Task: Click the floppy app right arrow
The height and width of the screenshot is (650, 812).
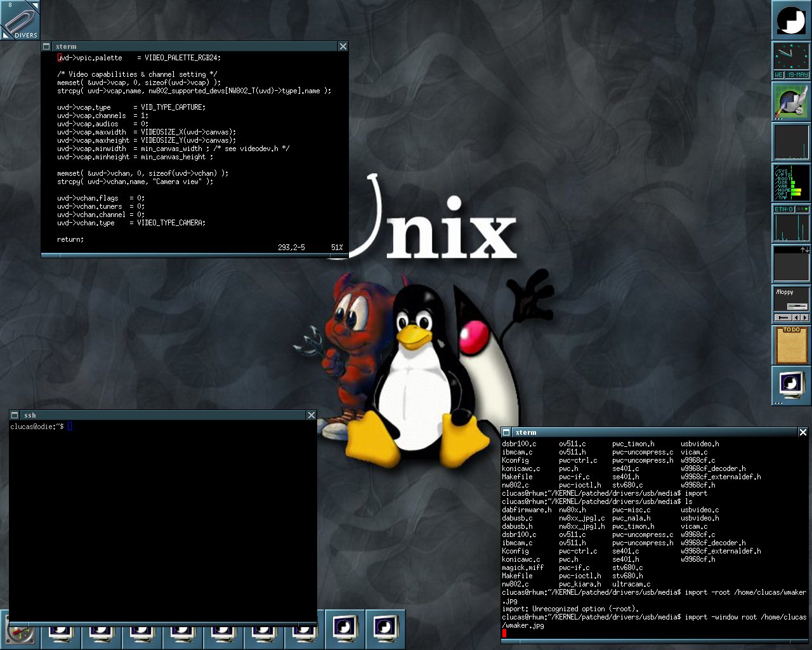Action: (805, 317)
